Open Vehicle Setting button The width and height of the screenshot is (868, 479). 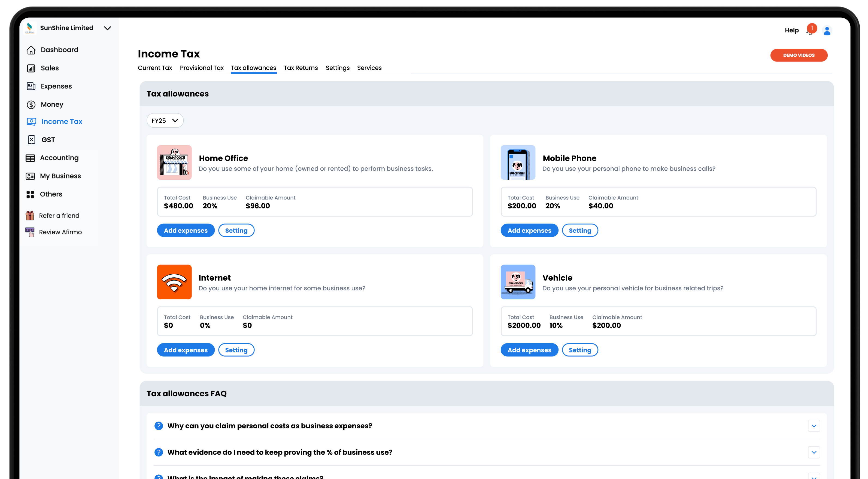tap(580, 350)
